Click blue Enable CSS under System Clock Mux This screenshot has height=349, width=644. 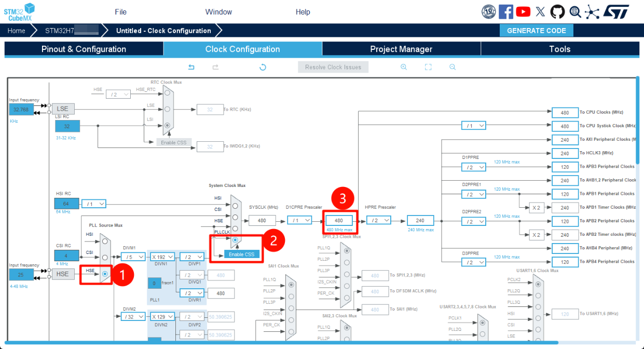coord(242,254)
